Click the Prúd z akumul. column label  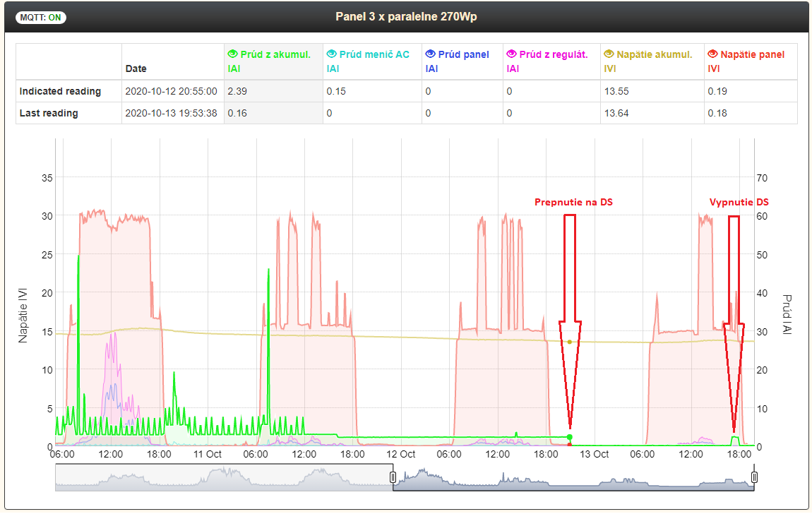pyautogui.click(x=275, y=54)
